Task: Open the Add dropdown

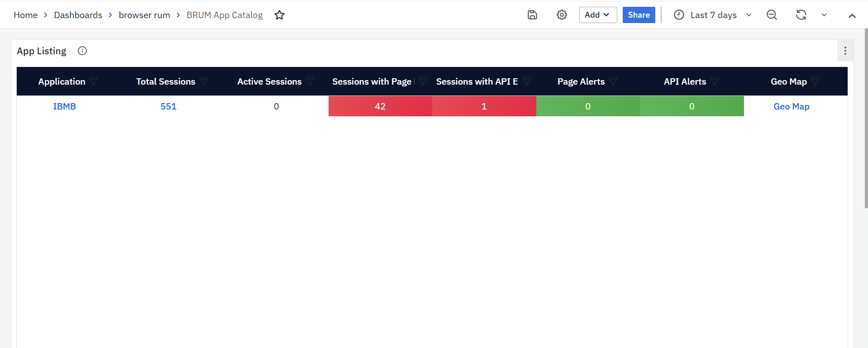Action: [597, 15]
